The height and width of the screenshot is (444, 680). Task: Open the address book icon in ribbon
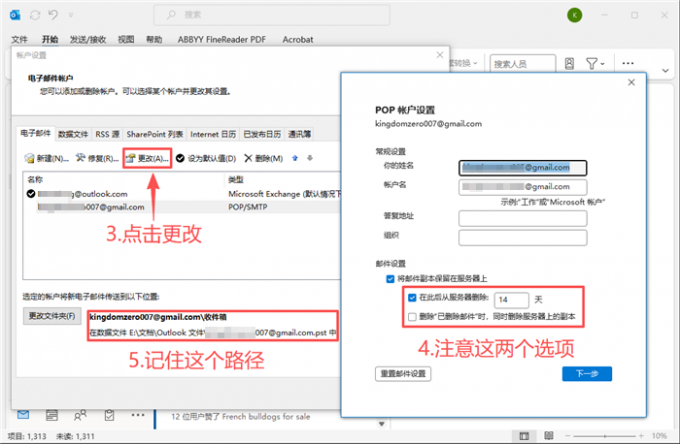click(x=569, y=64)
